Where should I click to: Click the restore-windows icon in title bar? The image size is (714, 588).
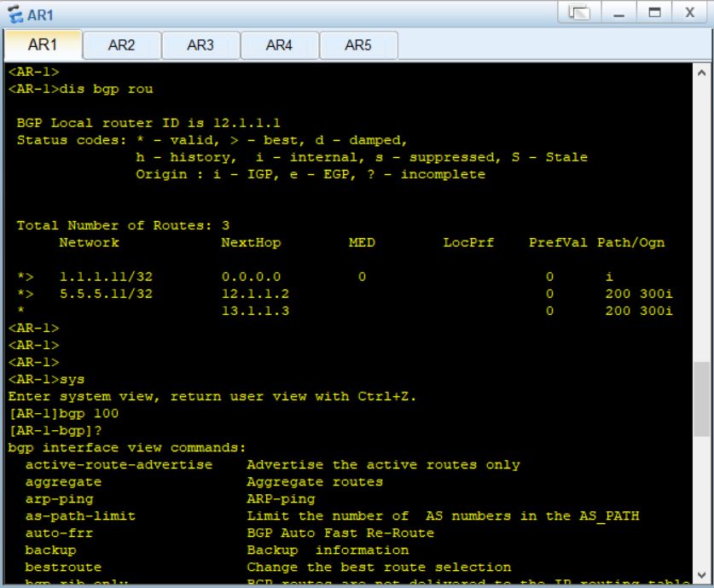tap(579, 12)
